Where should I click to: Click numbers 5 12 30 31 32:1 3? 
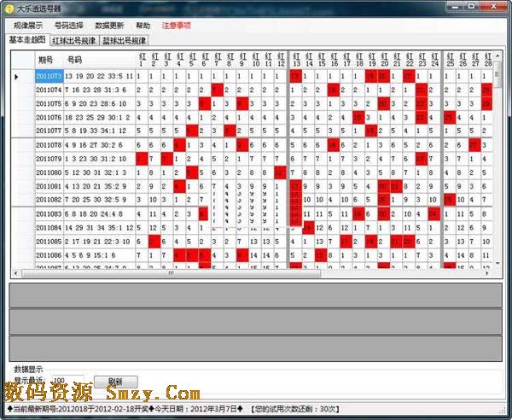coord(96,172)
